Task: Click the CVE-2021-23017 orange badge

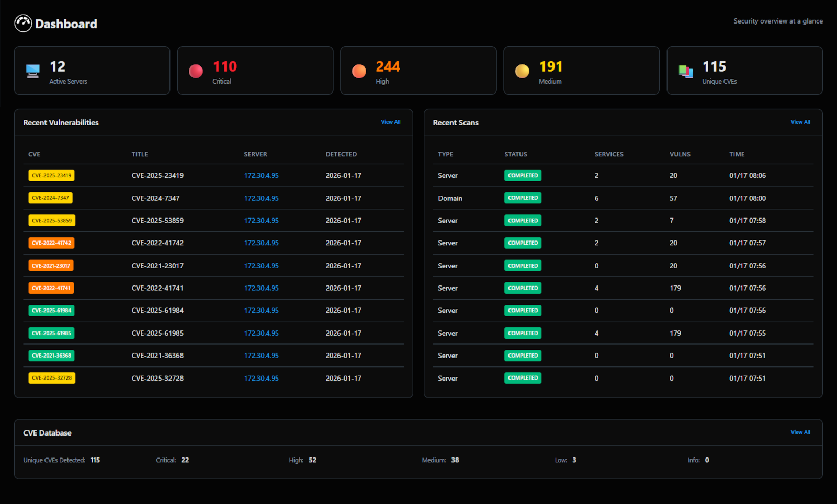Action: 51,266
